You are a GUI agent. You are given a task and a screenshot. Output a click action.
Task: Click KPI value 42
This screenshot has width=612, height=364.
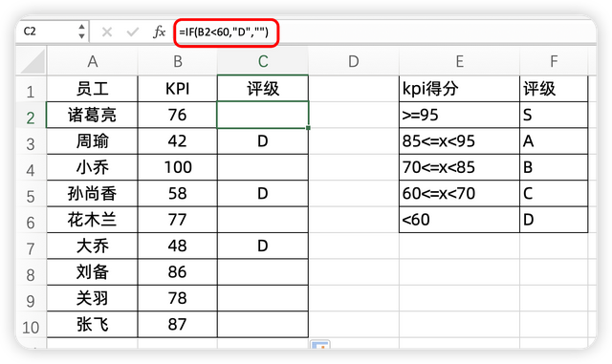pos(178,141)
